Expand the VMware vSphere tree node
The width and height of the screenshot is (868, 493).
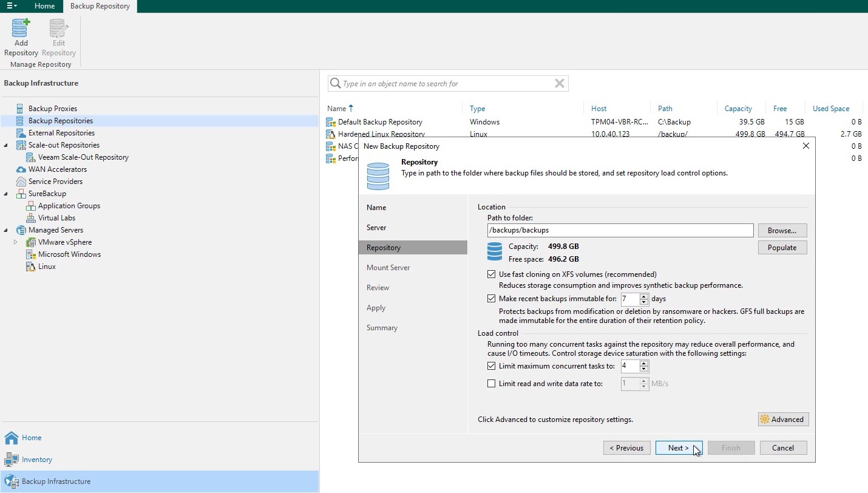[16, 242]
